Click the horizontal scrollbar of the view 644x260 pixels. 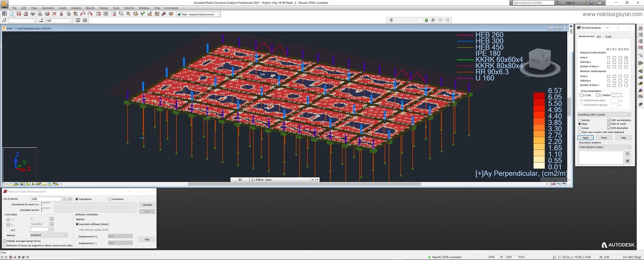(304, 184)
